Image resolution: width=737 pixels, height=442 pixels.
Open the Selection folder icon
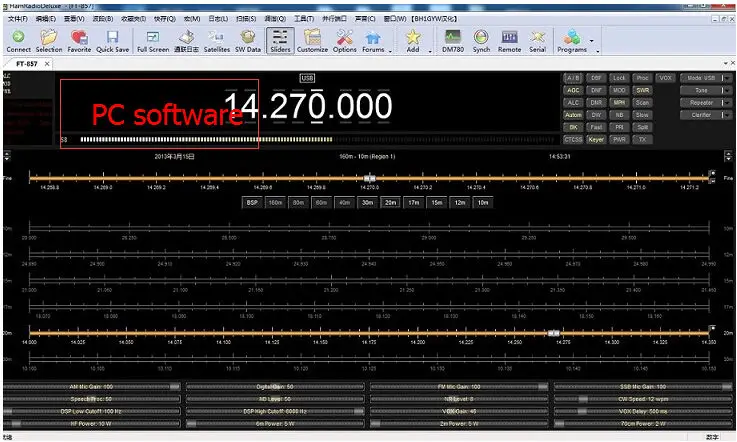pyautogui.click(x=49, y=41)
